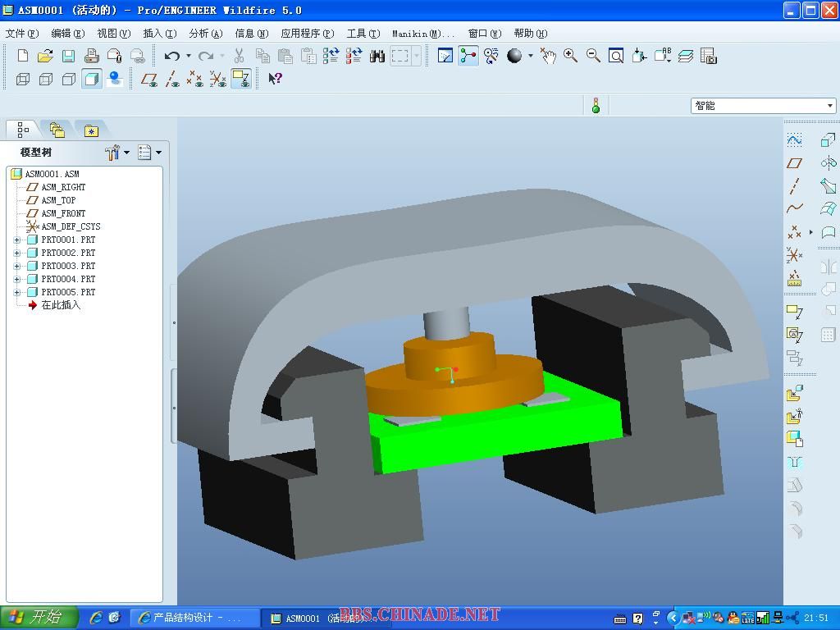Switch to the folder browser navigator tab
840x630 pixels.
[57, 130]
